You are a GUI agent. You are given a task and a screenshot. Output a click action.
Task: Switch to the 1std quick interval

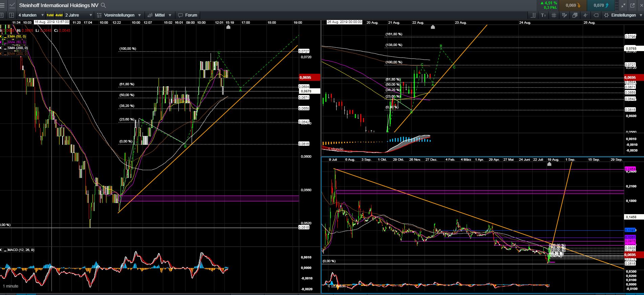click(x=50, y=15)
